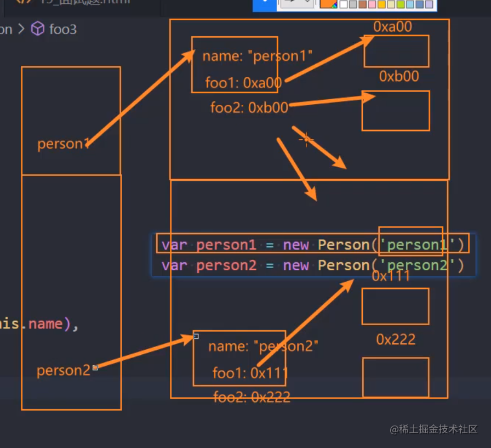491x448 pixels.
Task: Pick the light blue color swatch
Action: click(x=410, y=4)
